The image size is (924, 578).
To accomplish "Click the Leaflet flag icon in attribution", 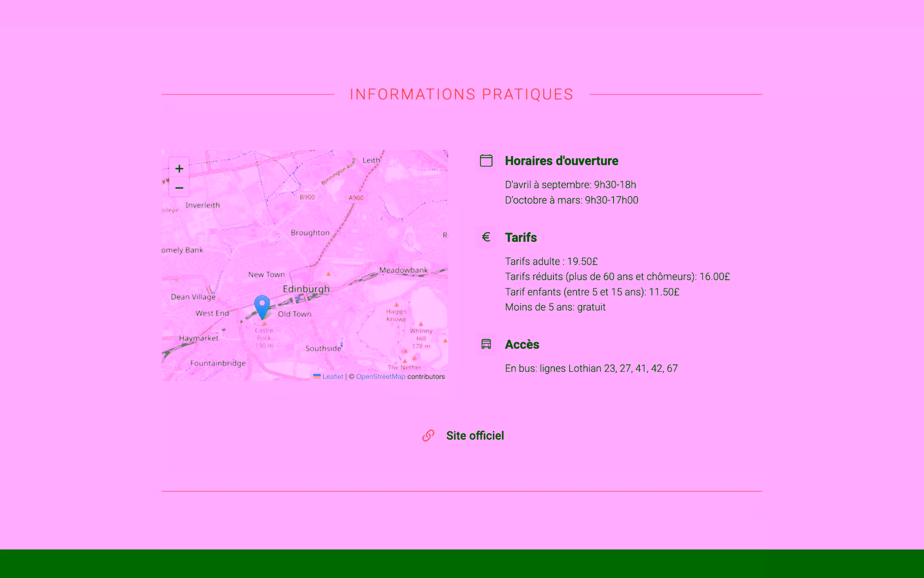I will tap(317, 376).
